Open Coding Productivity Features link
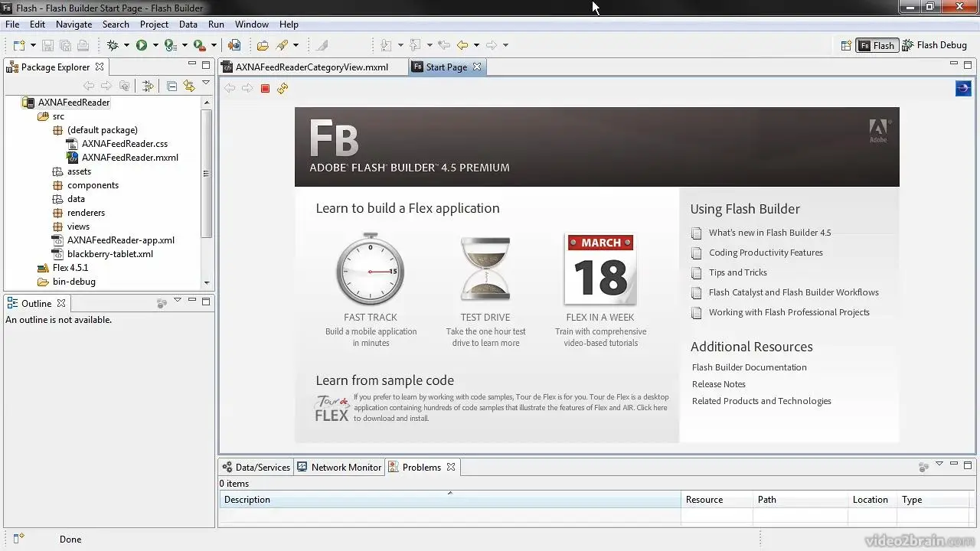980x551 pixels. click(x=766, y=253)
